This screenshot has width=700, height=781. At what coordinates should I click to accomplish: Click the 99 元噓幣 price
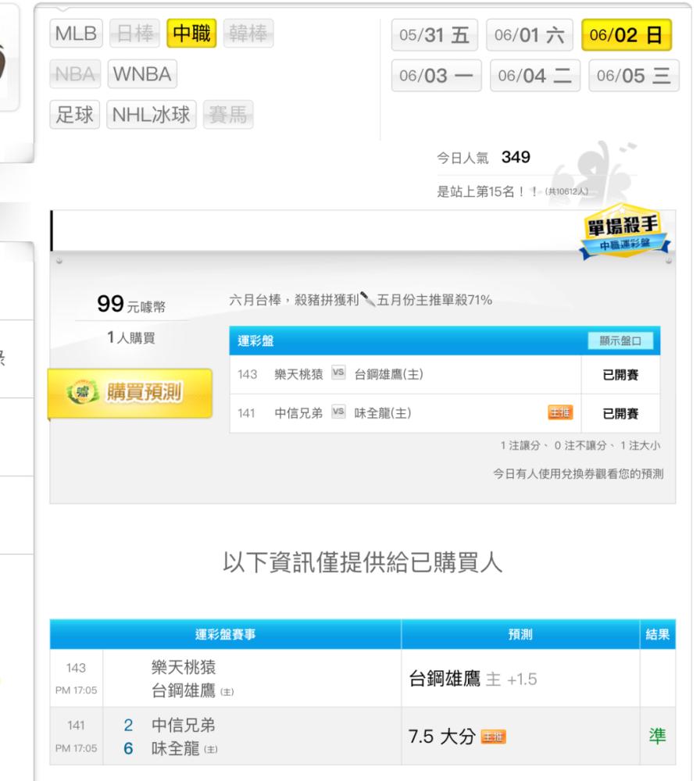pos(131,305)
